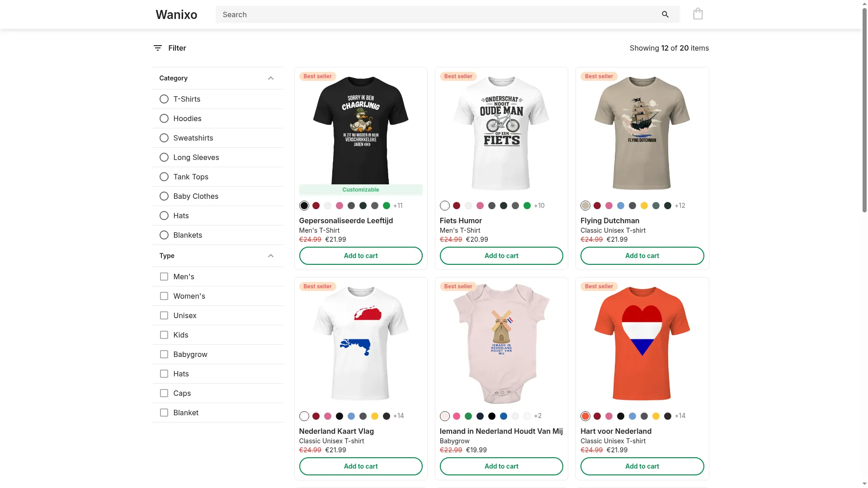868x488 pixels.
Task: Pick the green swatch on Fiets Humor
Action: (527, 206)
